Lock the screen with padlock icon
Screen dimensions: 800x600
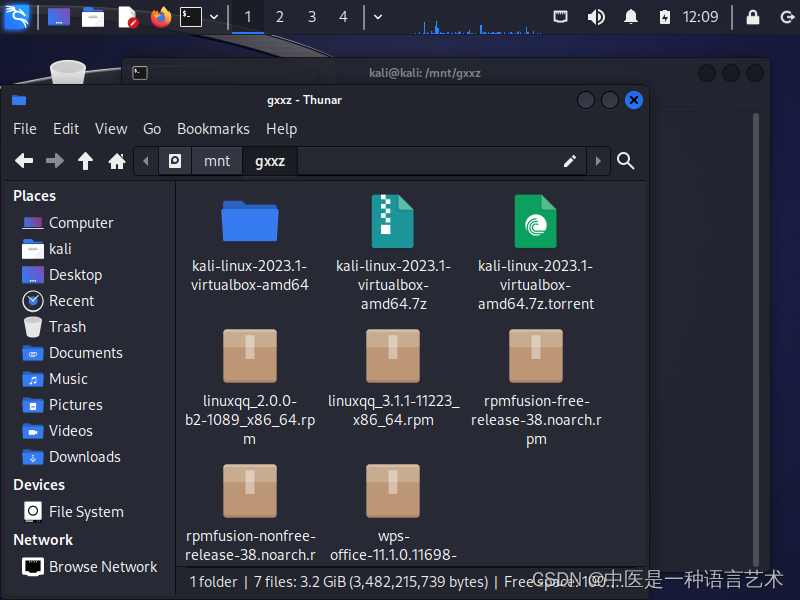[x=753, y=17]
